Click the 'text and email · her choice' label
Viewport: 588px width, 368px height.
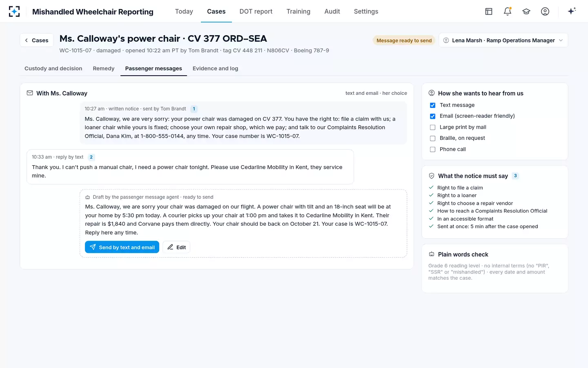point(376,93)
